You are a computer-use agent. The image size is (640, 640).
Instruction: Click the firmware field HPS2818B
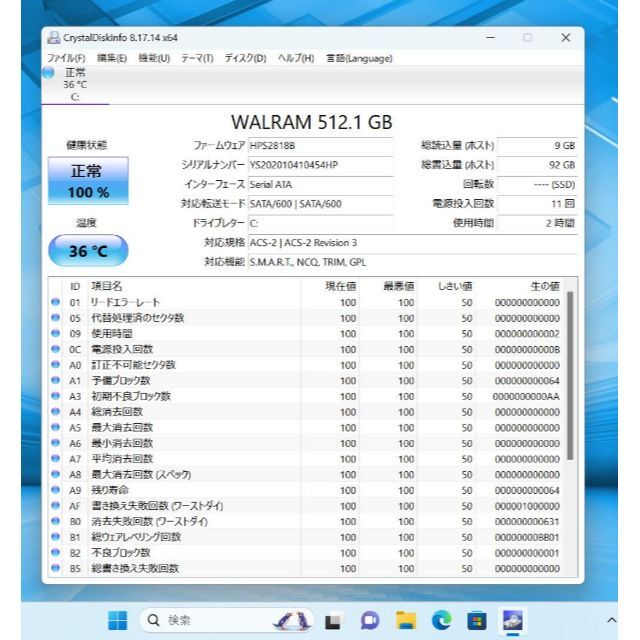click(x=320, y=146)
